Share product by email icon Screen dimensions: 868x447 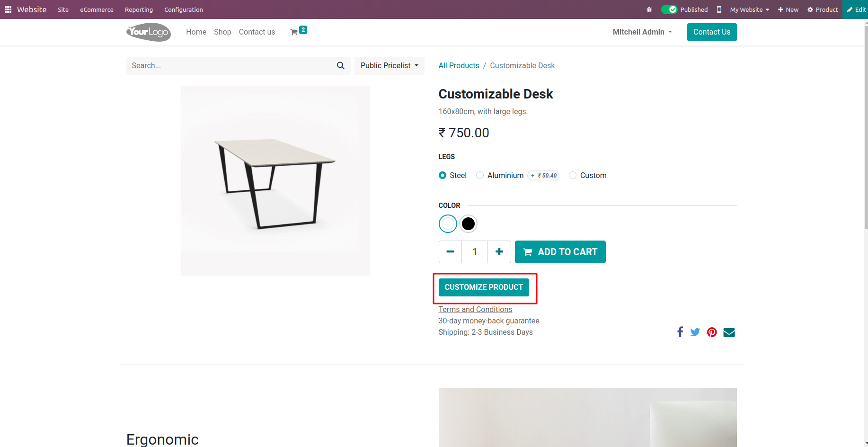pos(729,332)
